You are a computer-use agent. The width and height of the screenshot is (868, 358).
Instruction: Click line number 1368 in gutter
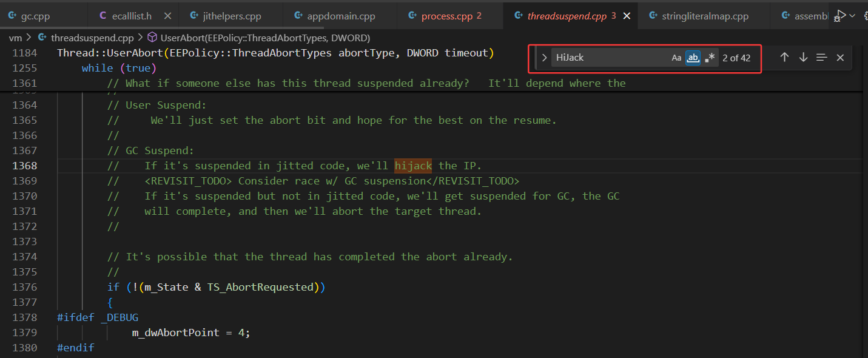point(25,166)
